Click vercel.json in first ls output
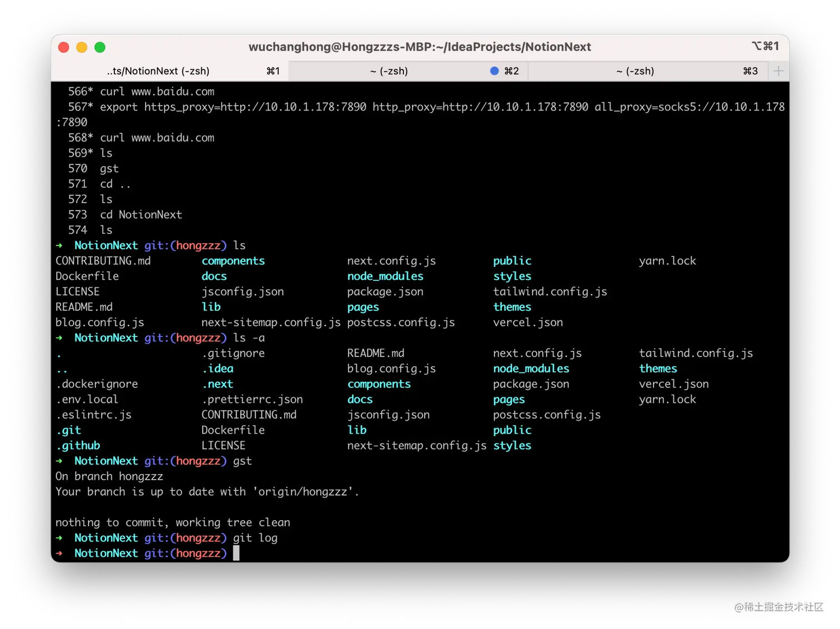This screenshot has width=840, height=629. pyautogui.click(x=528, y=323)
